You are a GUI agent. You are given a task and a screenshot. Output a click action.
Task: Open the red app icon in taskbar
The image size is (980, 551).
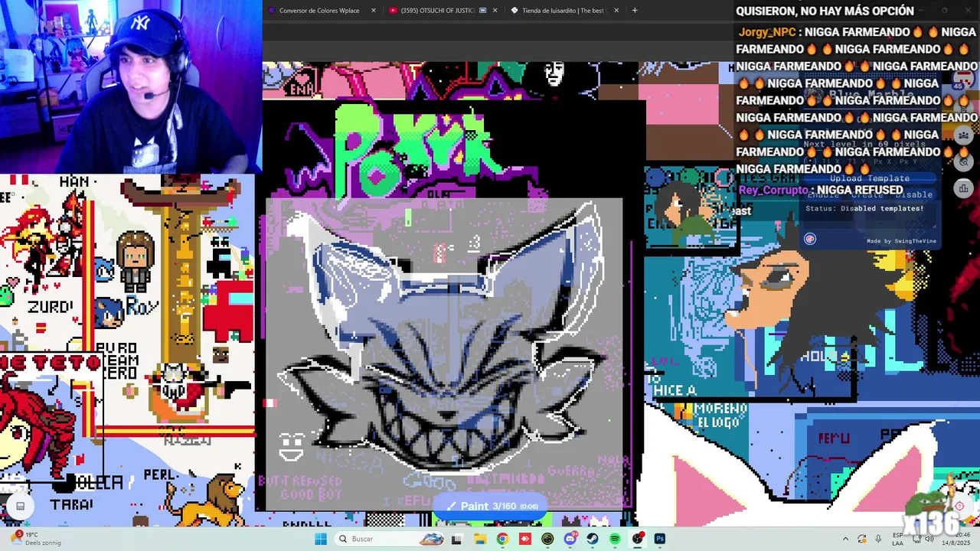524,539
